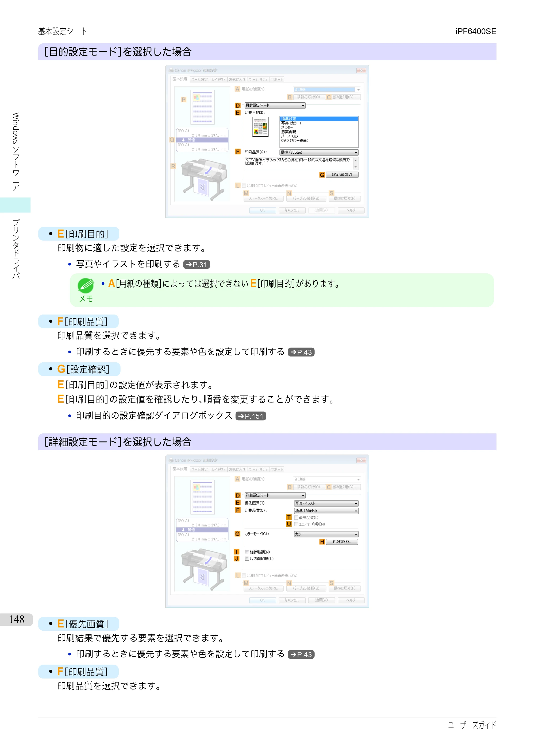Image resolution: width=535 pixels, height=756 pixels.
Task: Select CAD (カラー線画) in the list
Action: coord(295,141)
